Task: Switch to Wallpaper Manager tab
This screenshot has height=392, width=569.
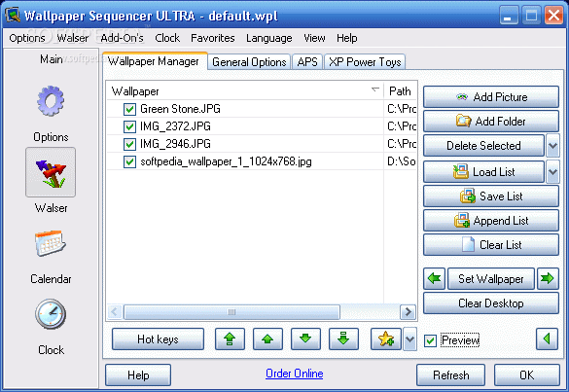Action: 155,61
